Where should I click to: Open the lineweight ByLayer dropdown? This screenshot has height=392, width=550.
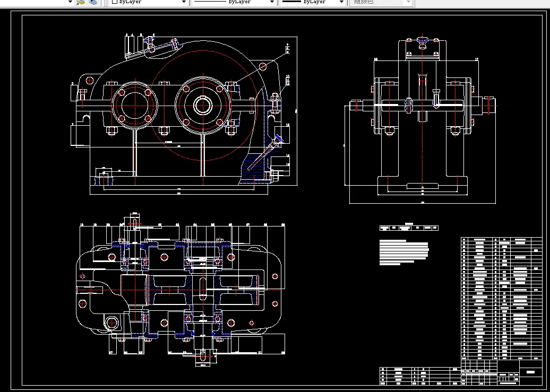coord(313,2)
